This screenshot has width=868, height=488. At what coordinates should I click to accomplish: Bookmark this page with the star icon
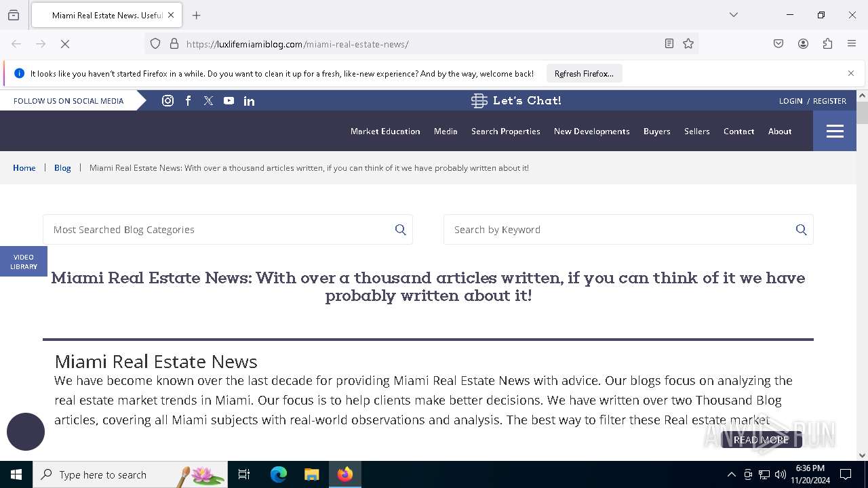click(x=688, y=44)
